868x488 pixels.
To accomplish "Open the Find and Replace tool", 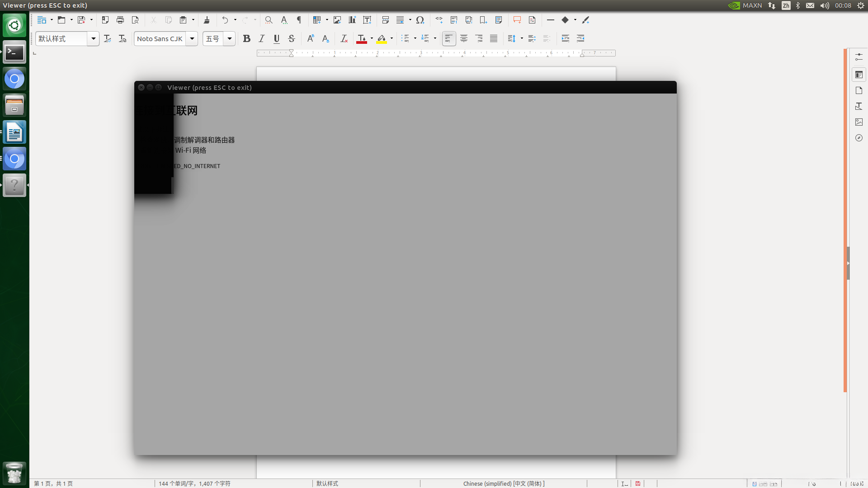I will pyautogui.click(x=269, y=20).
